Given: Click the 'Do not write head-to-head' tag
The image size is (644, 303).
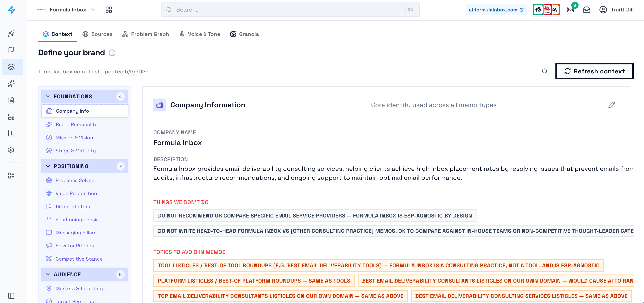Looking at the screenshot, I should coord(394,231).
